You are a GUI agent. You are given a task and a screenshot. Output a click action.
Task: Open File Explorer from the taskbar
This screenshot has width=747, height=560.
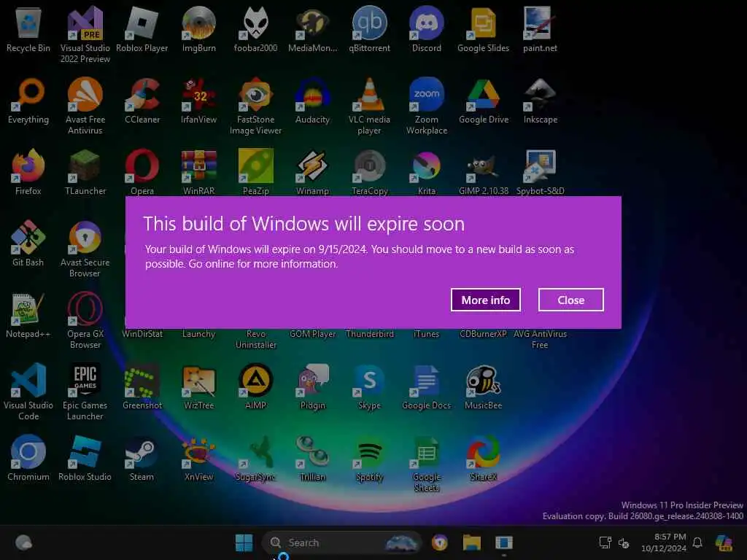pos(472,542)
